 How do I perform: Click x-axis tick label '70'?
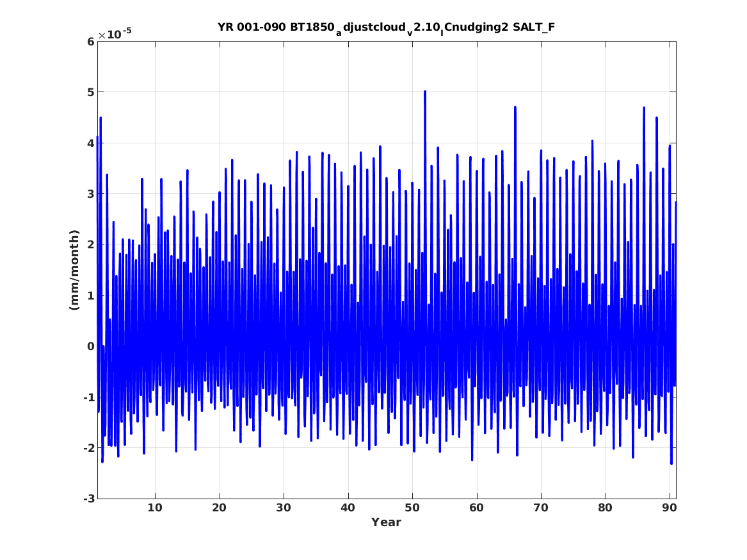541,508
